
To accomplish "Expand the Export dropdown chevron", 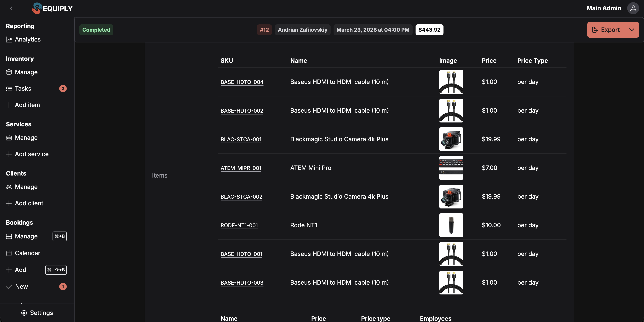I will 632,30.
